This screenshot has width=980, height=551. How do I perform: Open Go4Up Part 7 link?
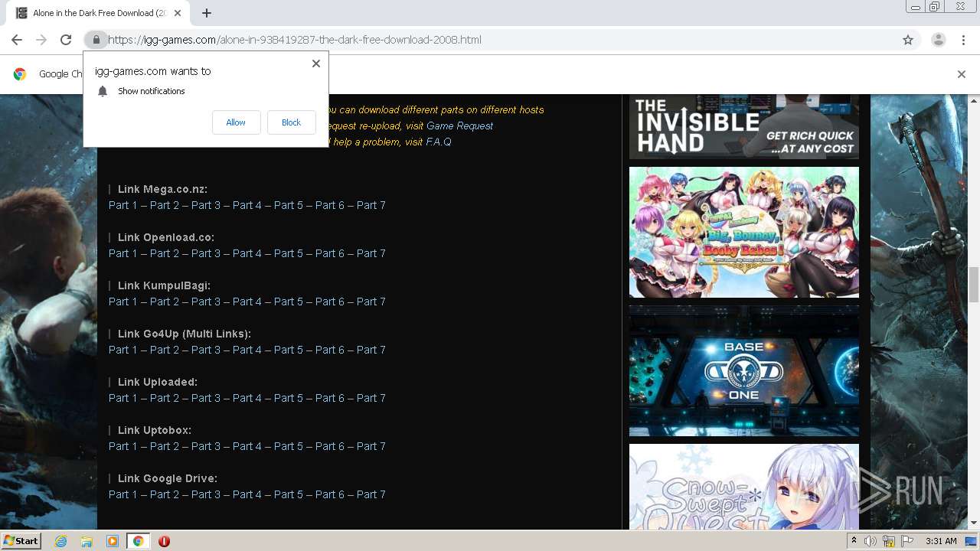pyautogui.click(x=371, y=350)
